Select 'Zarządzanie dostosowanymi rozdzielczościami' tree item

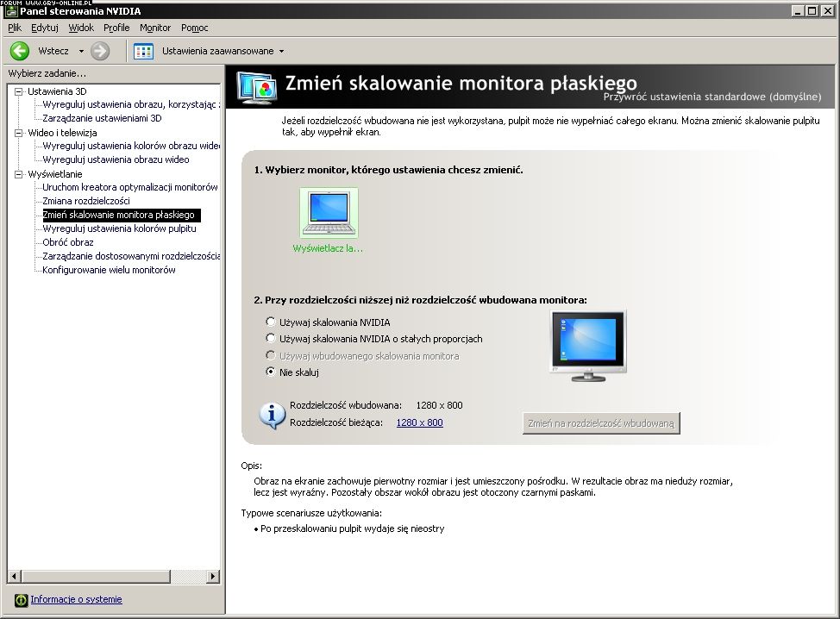[x=131, y=257]
